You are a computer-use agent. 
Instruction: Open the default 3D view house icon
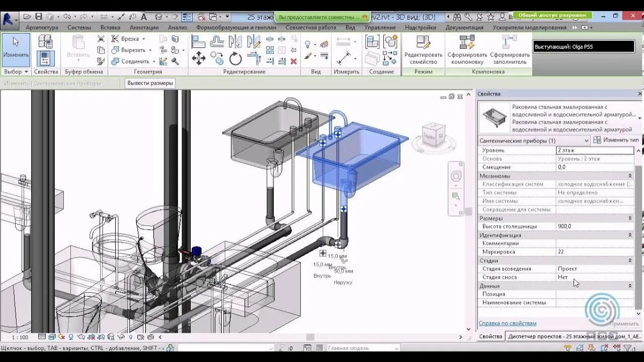coord(157,17)
